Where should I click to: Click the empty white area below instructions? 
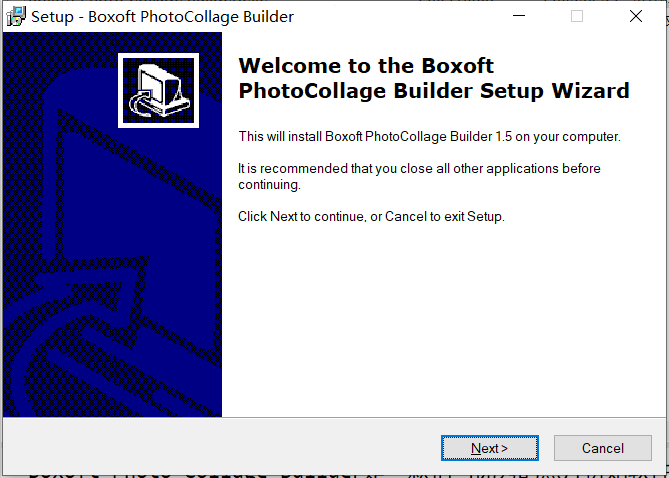[x=444, y=320]
